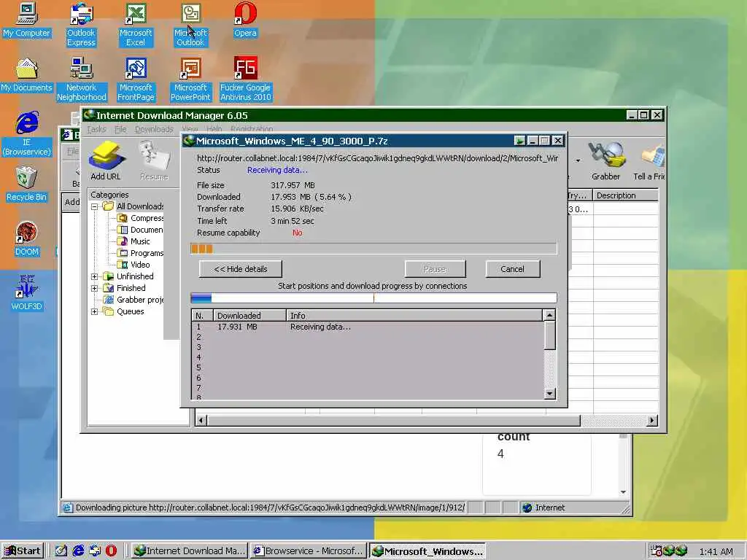
Task: Click the orange download progress bar
Action: [x=373, y=249]
